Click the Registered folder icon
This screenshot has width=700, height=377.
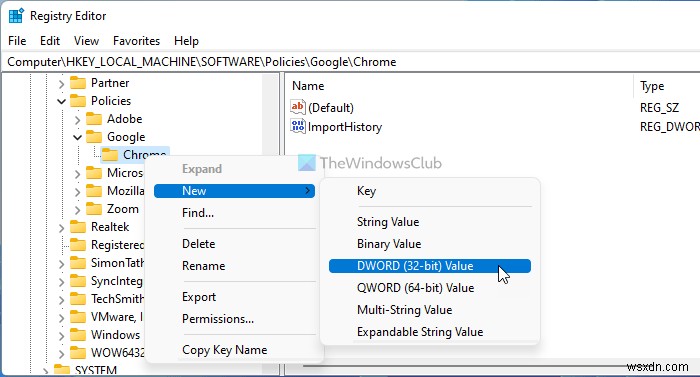(78, 245)
